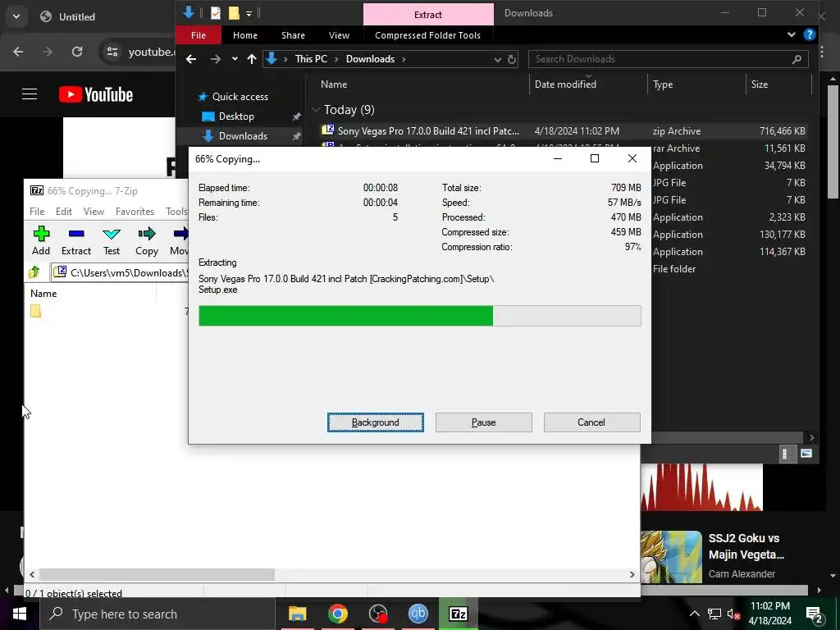This screenshot has height=630, width=840.
Task: Cancel the extraction
Action: 591,422
